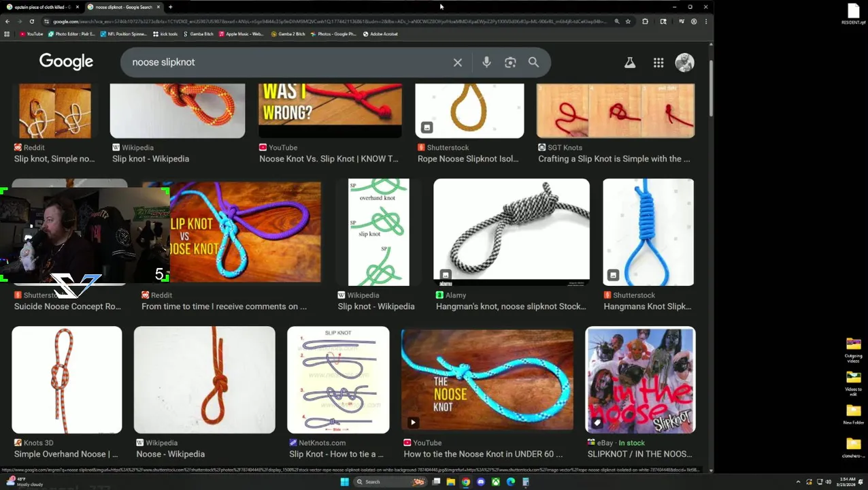Open From time to time Reddit link
Viewport: 868px width, 490px height.
224,306
